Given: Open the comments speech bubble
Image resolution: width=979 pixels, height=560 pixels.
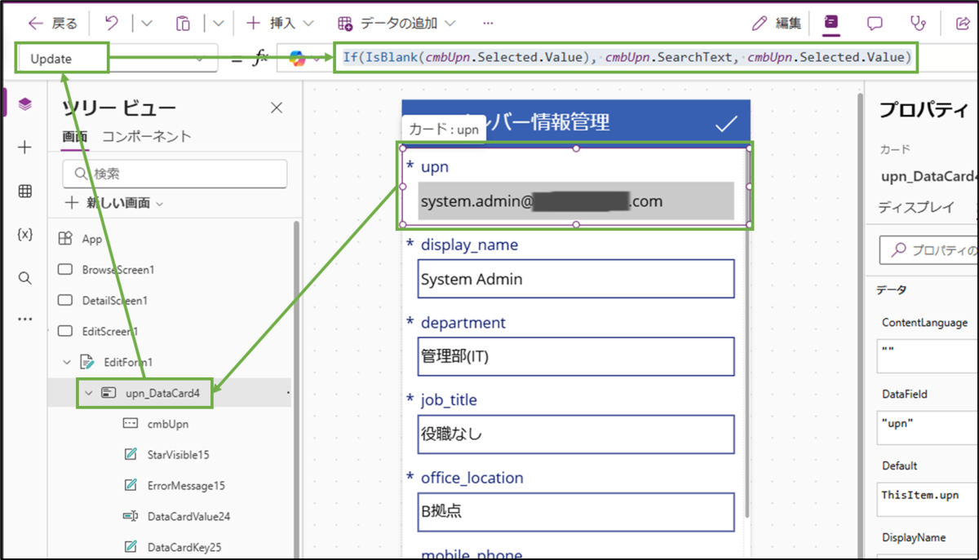Looking at the screenshot, I should pyautogui.click(x=875, y=23).
